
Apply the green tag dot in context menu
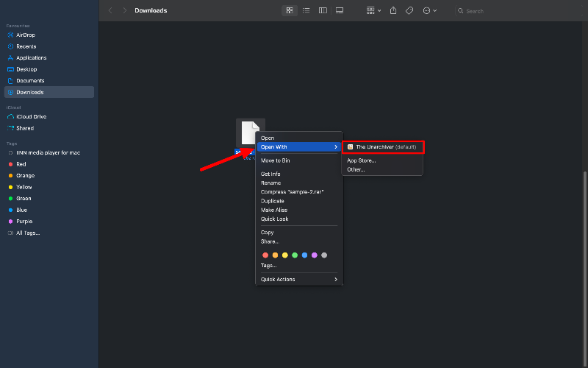pyautogui.click(x=295, y=255)
